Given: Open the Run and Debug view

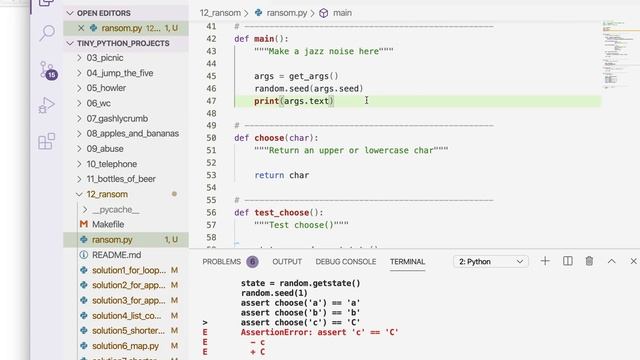Looking at the screenshot, I should pyautogui.click(x=47, y=105).
